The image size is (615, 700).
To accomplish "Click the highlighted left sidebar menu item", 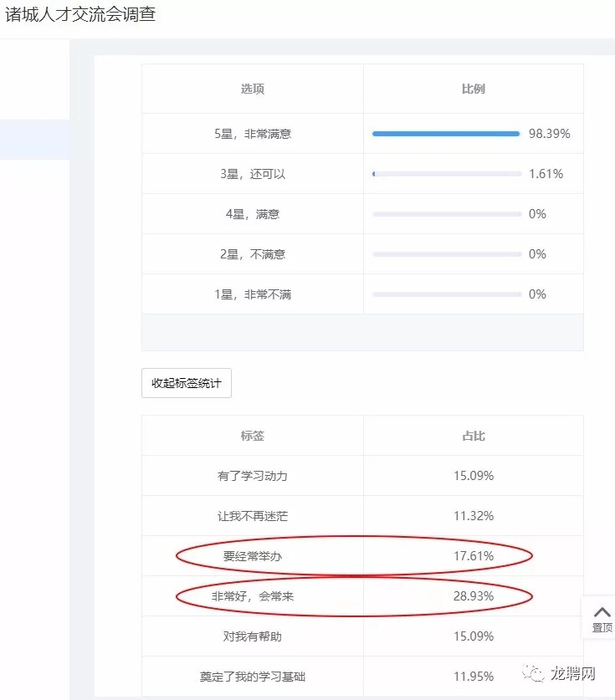I will click(x=34, y=140).
